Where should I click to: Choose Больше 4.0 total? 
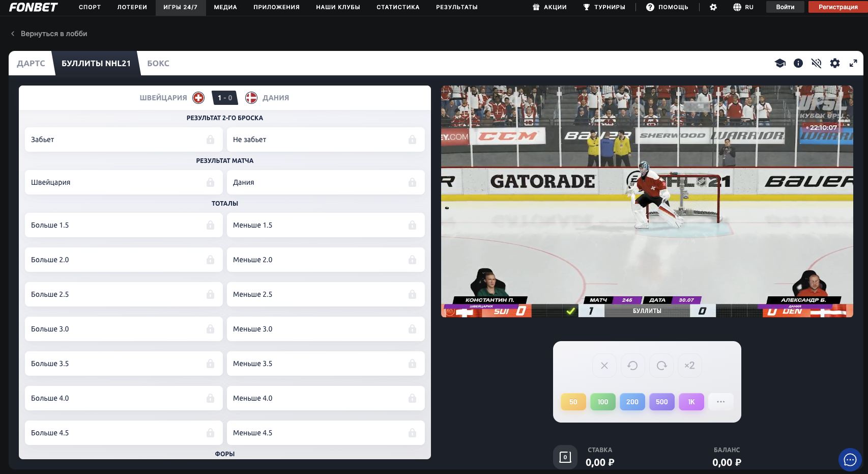coord(124,398)
